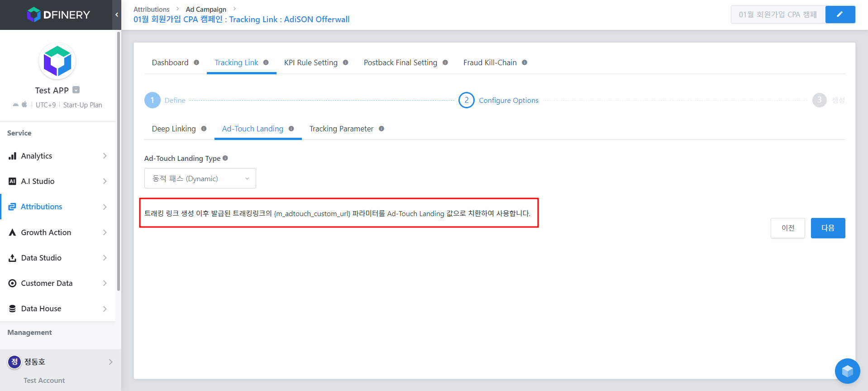Expand the Data House chevron
The width and height of the screenshot is (868, 391).
click(105, 309)
